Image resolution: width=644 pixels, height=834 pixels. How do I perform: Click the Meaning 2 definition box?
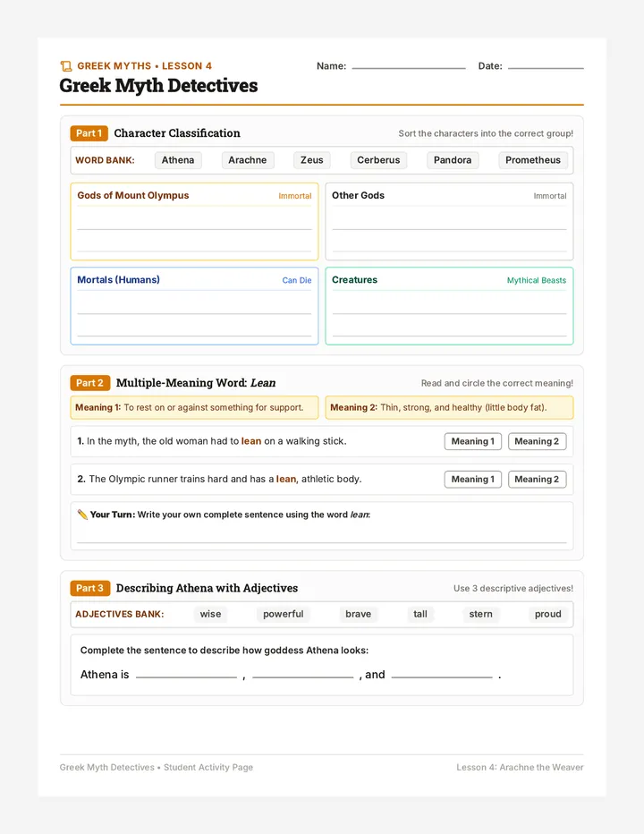pos(449,407)
